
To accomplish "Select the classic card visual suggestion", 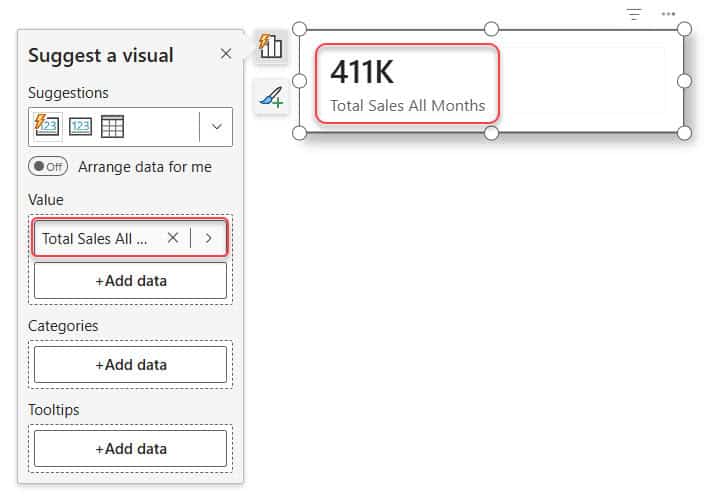I will 80,126.
